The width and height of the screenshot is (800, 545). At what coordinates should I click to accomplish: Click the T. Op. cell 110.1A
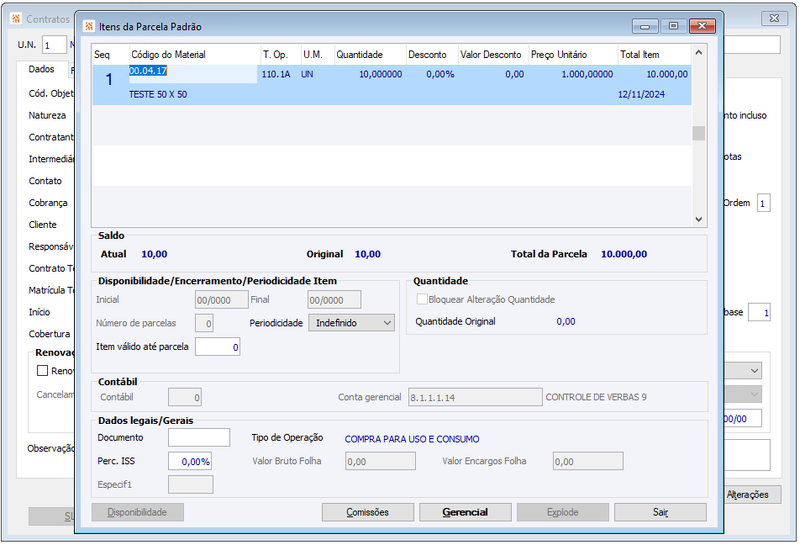pos(276,75)
